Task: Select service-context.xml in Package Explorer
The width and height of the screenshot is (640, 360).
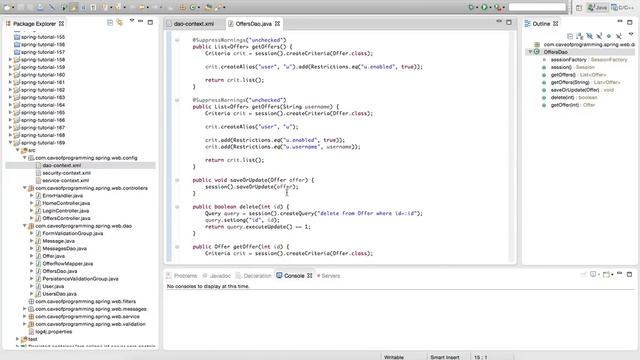Action: click(66, 180)
